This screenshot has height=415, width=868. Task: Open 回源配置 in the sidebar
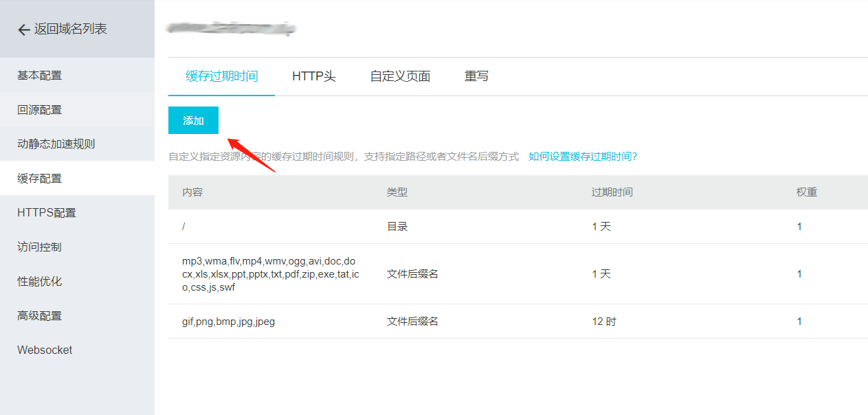[x=39, y=110]
